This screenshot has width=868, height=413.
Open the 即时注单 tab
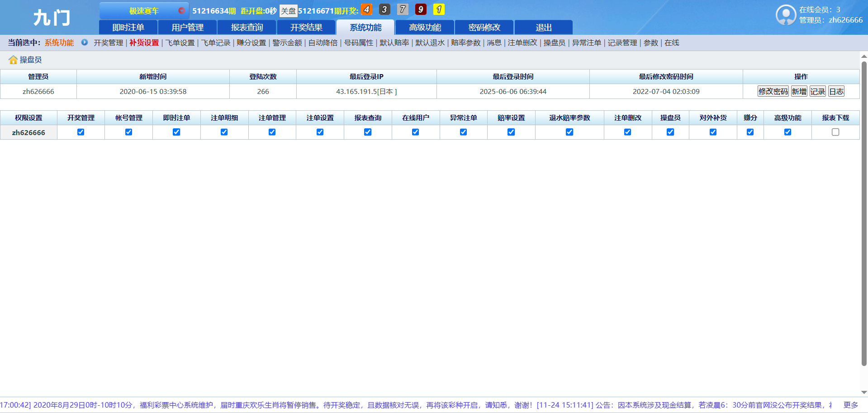[x=128, y=28]
